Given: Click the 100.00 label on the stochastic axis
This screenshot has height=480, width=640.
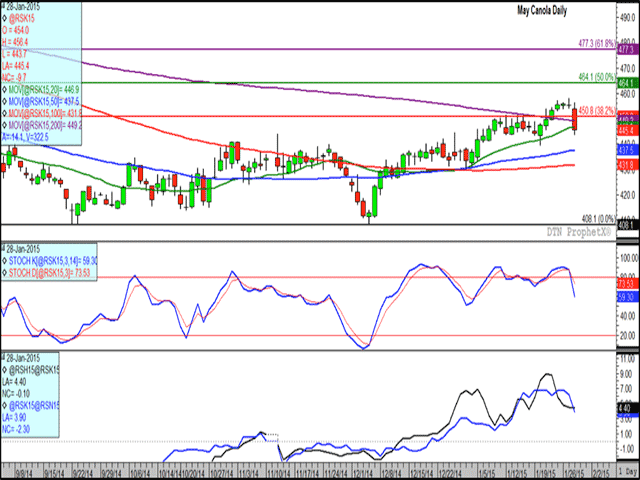Looking at the screenshot, I should pyautogui.click(x=629, y=258).
